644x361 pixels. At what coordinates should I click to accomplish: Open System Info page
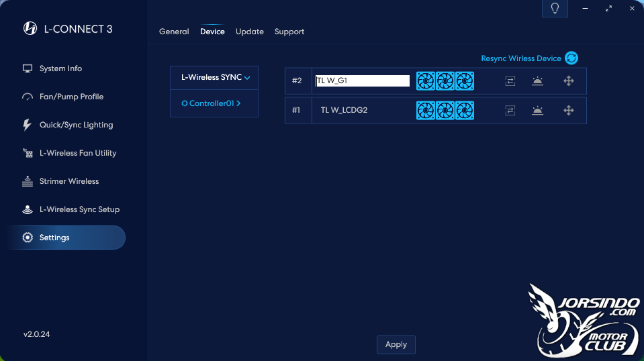pos(60,68)
